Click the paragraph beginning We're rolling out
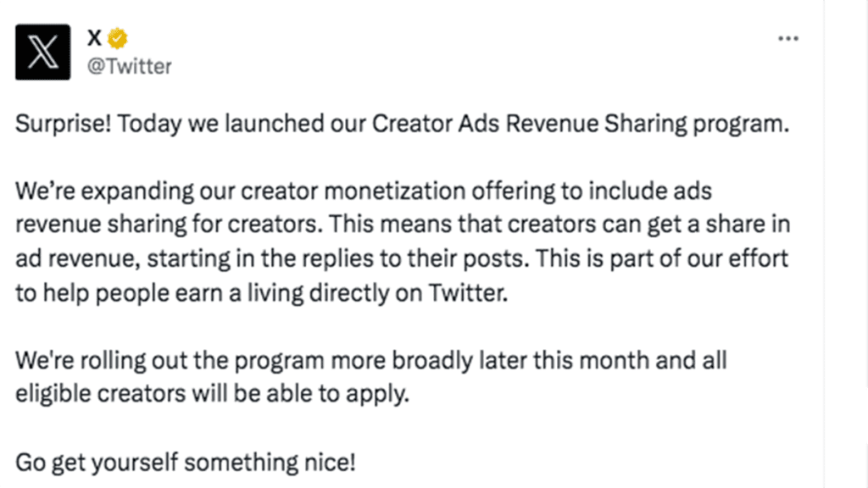This screenshot has width=868, height=488. point(371,377)
